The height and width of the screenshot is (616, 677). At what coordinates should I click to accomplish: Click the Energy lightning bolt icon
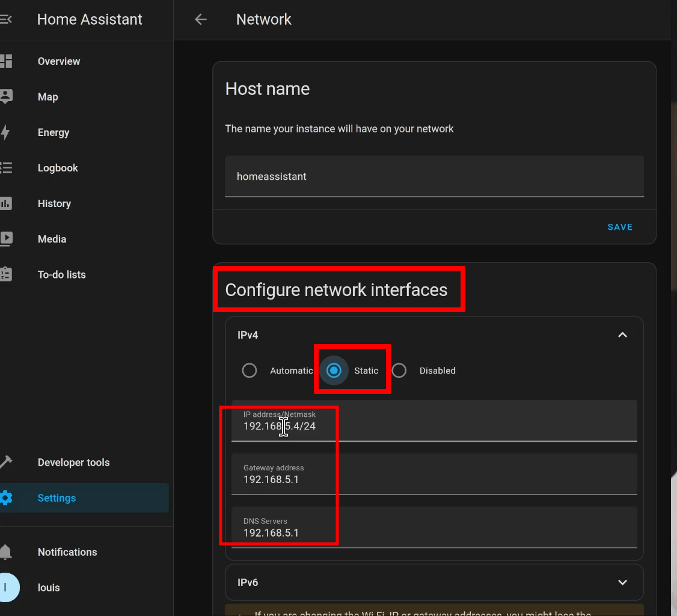click(5, 132)
